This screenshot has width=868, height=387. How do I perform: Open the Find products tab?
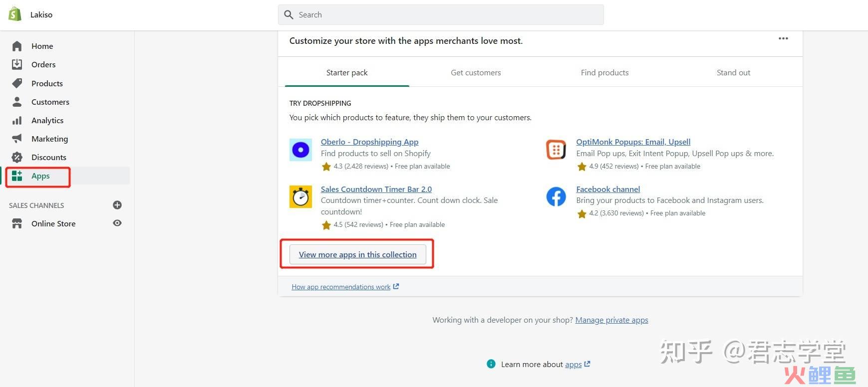click(x=604, y=73)
